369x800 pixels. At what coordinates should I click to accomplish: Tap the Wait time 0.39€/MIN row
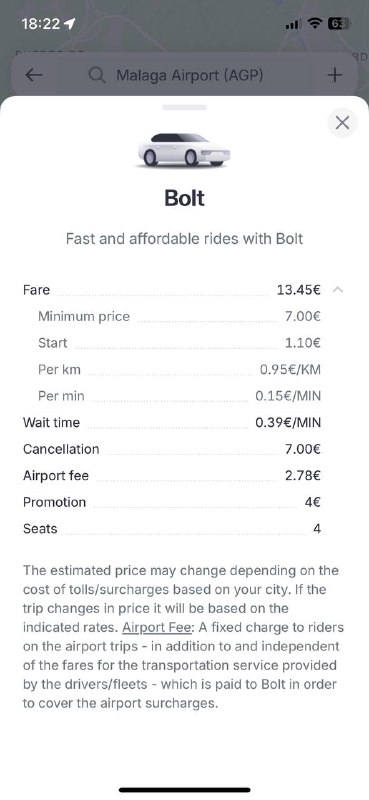172,422
